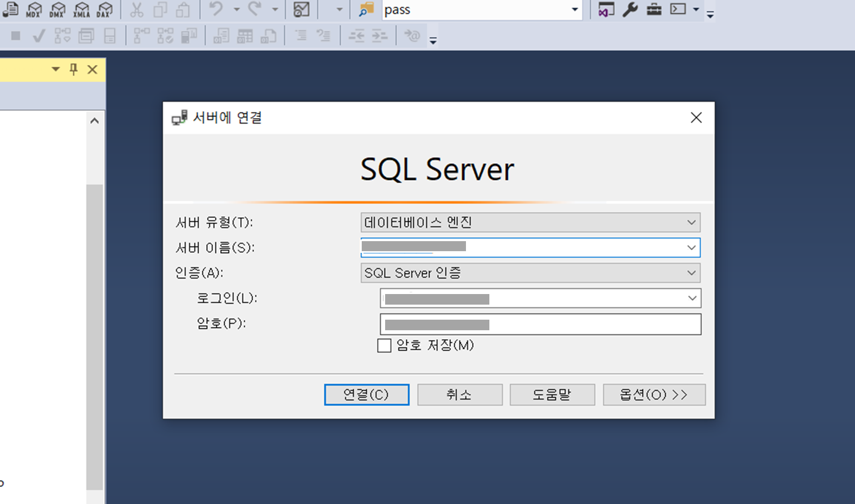
Task: Click the 옵션(O) >> options button
Action: [654, 394]
